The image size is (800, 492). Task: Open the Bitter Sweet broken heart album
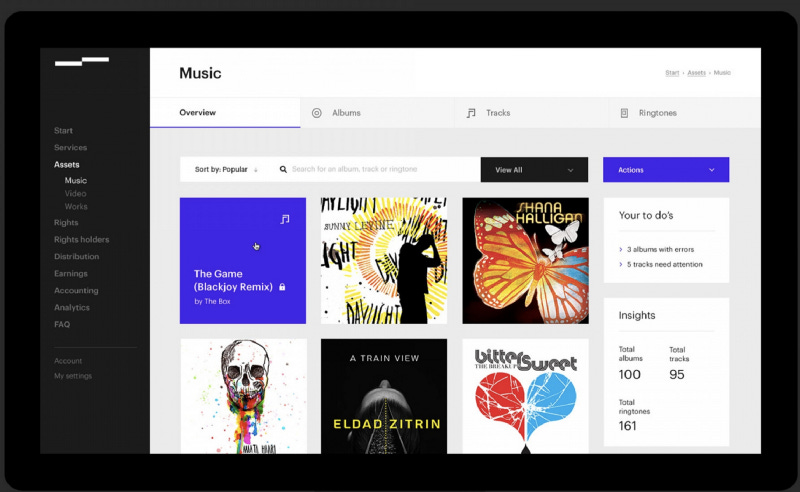click(526, 396)
